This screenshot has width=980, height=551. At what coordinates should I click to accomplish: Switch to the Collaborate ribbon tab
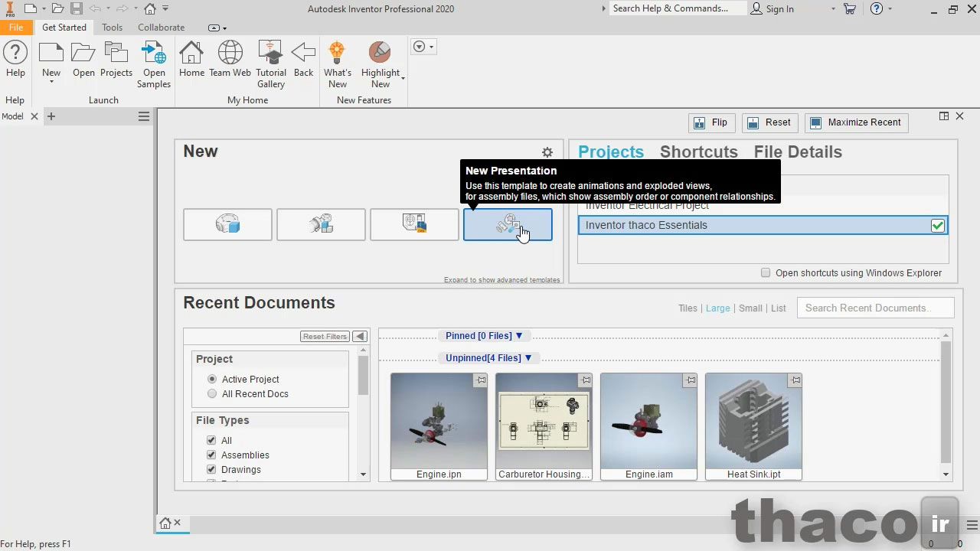[161, 27]
